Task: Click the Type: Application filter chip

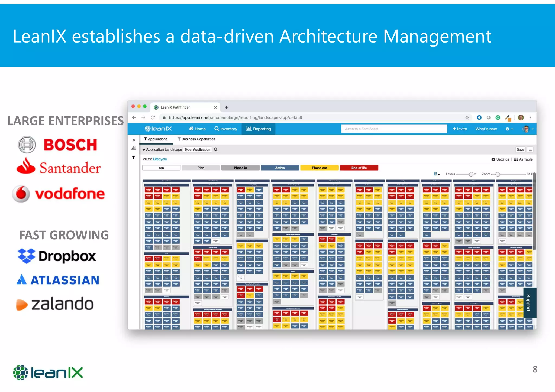Action: click(x=198, y=149)
